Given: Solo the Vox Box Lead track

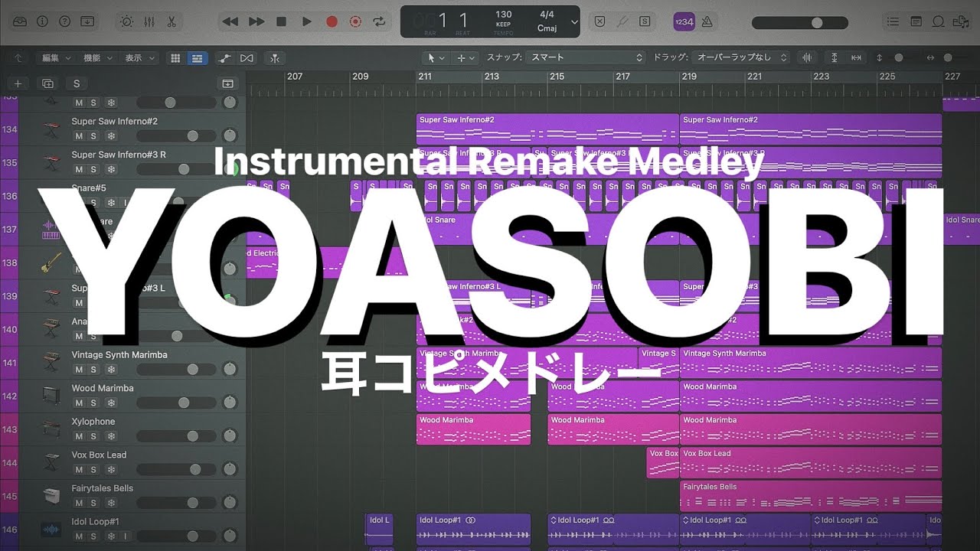Looking at the screenshot, I should 93,470.
